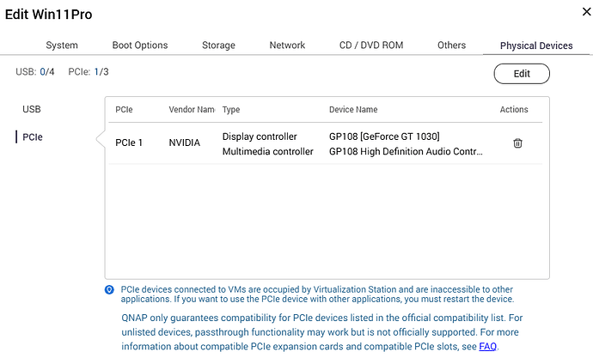
Task: Select the Physical Devices tab
Action: 536,45
